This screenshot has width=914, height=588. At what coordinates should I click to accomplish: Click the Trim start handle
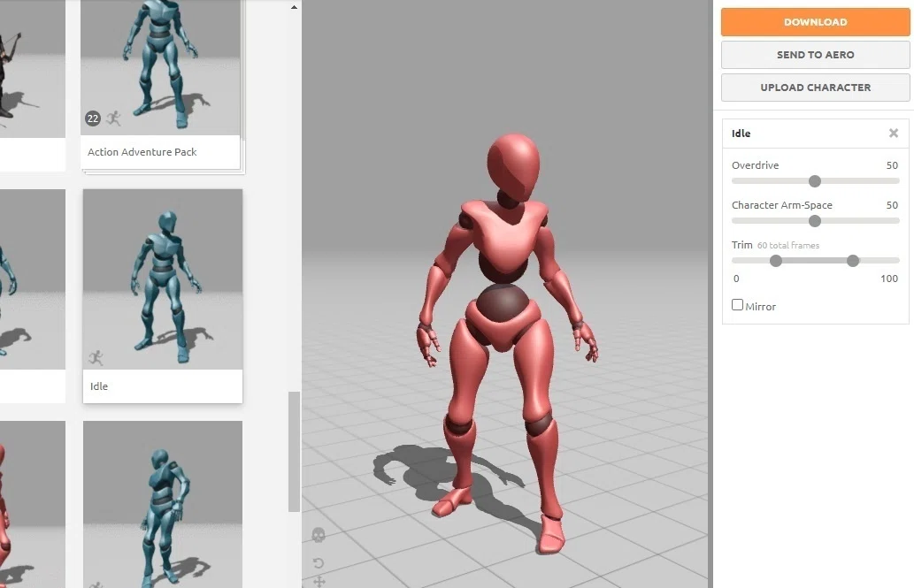click(775, 261)
